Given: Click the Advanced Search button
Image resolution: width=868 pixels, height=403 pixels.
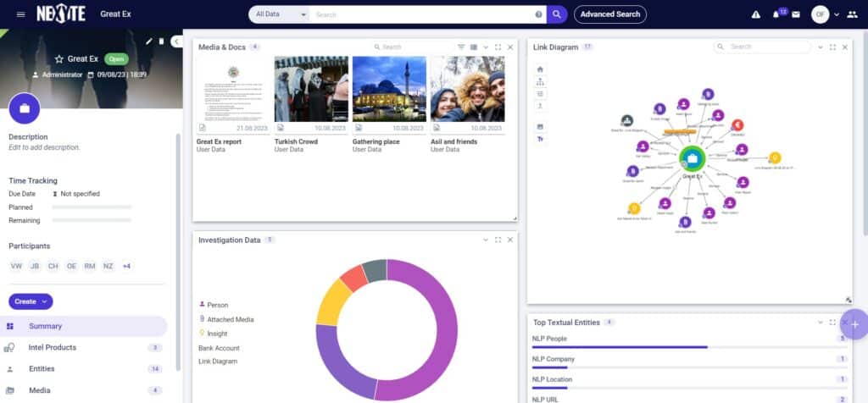Looking at the screenshot, I should coord(610,14).
